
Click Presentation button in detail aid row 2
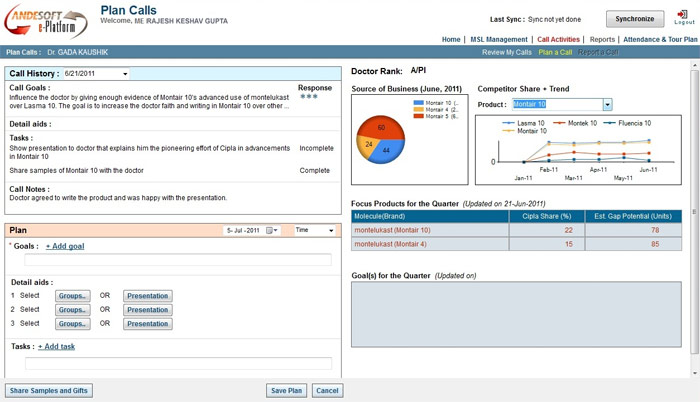pyautogui.click(x=148, y=310)
